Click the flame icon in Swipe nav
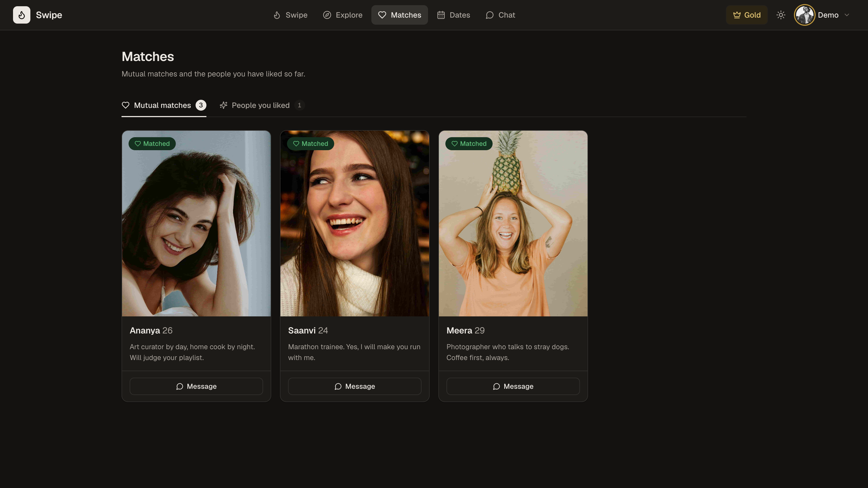The width and height of the screenshot is (868, 488). (277, 15)
